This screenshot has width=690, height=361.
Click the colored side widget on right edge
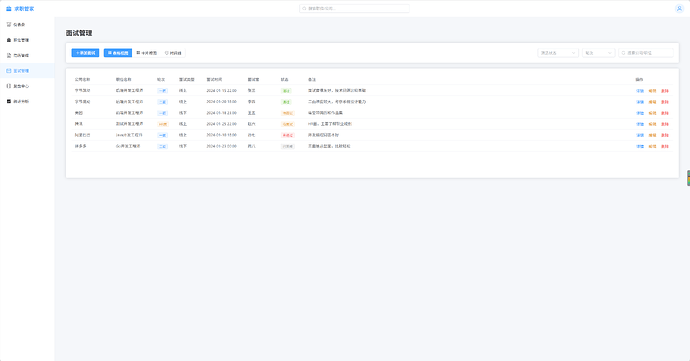pos(688,178)
